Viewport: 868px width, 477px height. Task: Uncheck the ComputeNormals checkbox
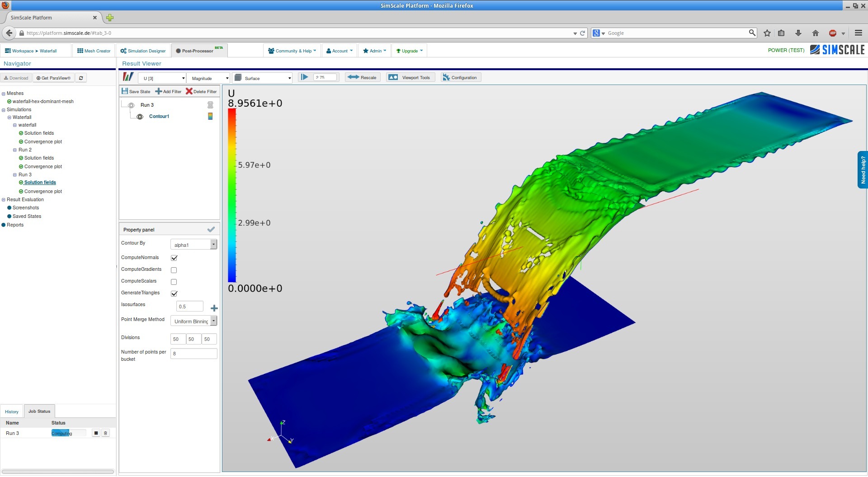tap(174, 258)
